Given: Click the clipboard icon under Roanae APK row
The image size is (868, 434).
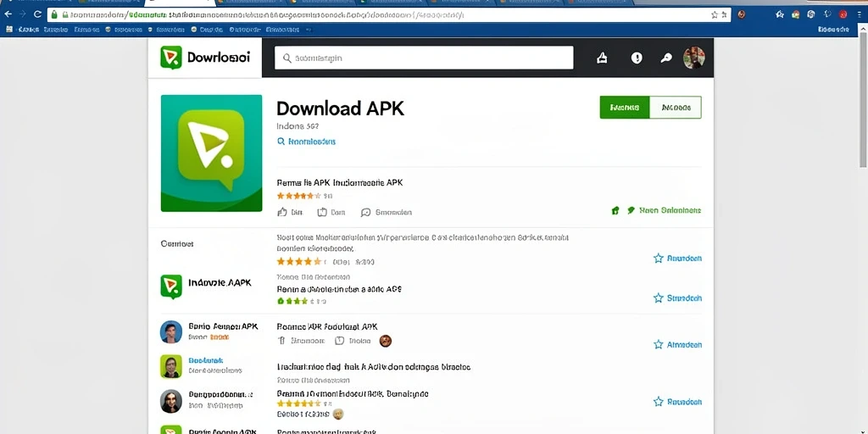Looking at the screenshot, I should pos(340,341).
